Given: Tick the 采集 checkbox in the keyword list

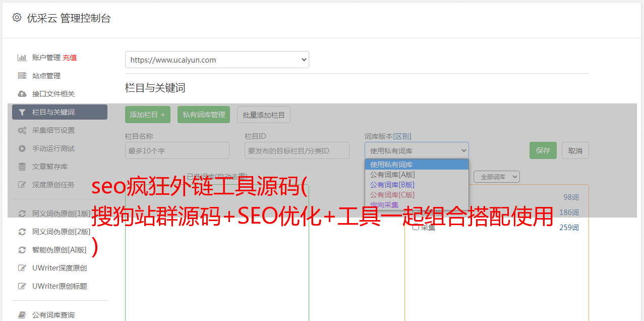Looking at the screenshot, I should (416, 227).
